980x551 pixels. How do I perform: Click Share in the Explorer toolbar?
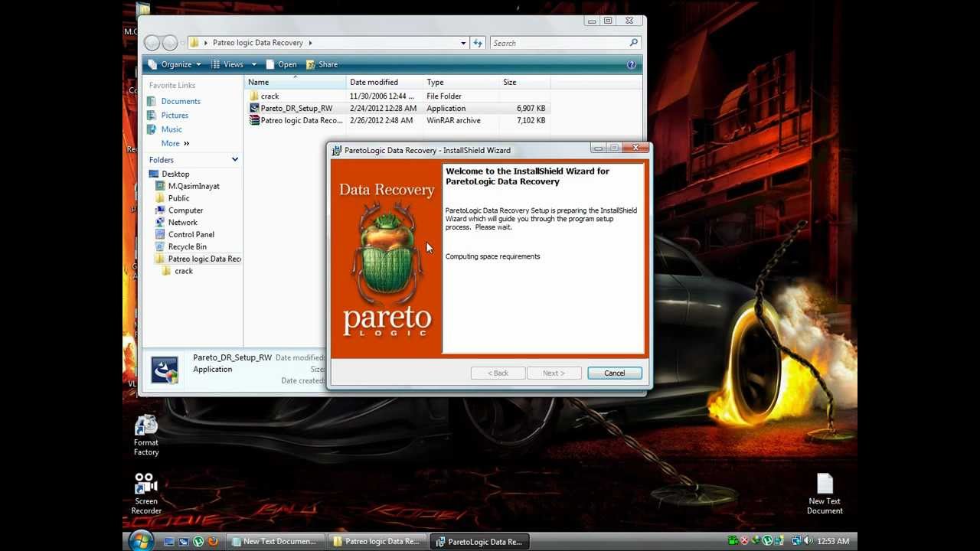coord(322,64)
